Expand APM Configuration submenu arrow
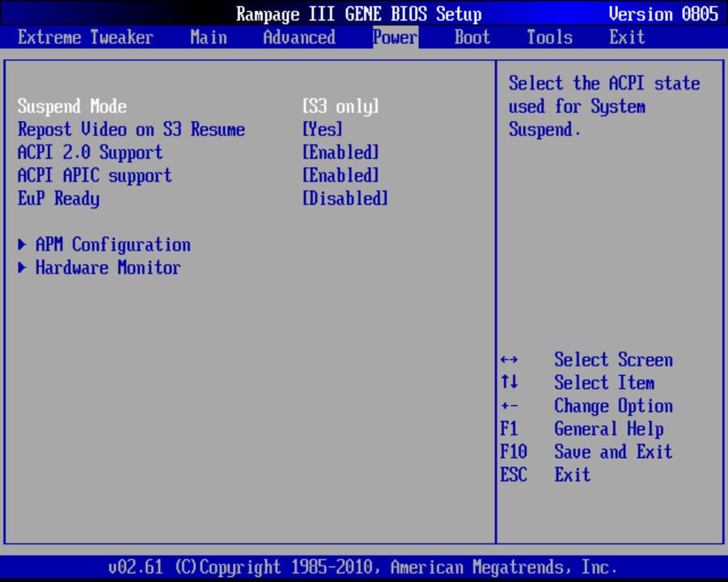The image size is (728, 582). [22, 245]
